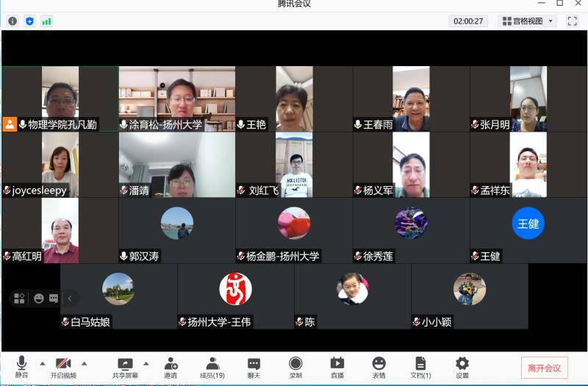Select the 王春雨 video tile
The width and height of the screenshot is (588, 386).
point(411,99)
